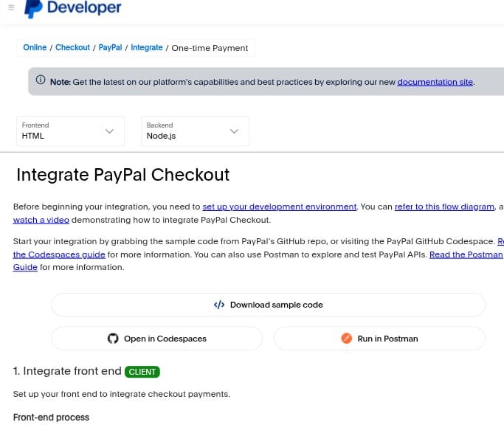The height and width of the screenshot is (433, 504).
Task: Click the green CLIENT badge
Action: [x=142, y=372]
